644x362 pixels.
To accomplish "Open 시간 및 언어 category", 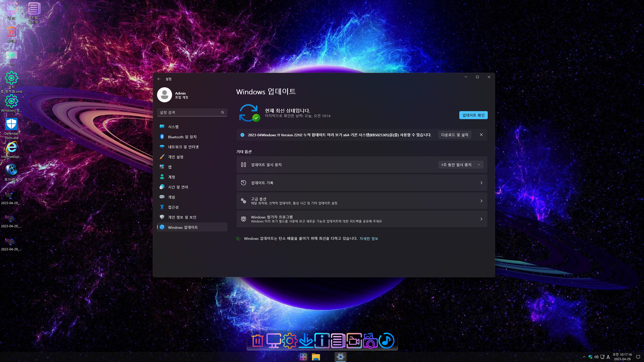I will click(192, 187).
